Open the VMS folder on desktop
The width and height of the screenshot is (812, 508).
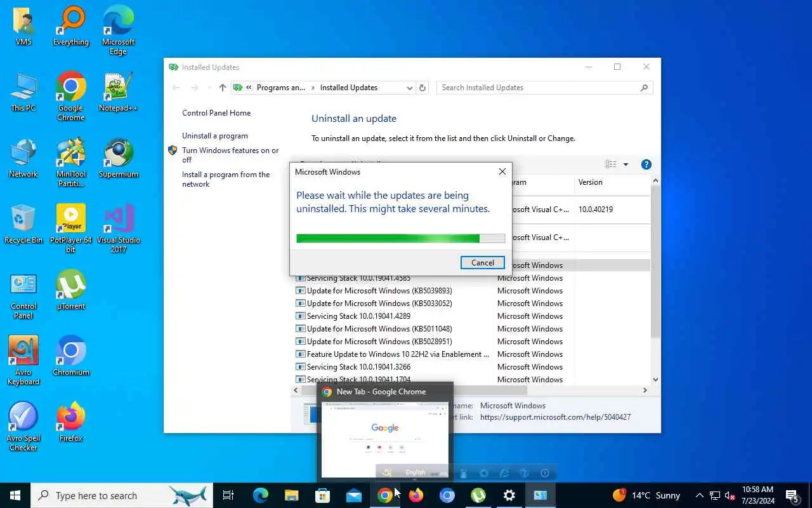[x=23, y=27]
